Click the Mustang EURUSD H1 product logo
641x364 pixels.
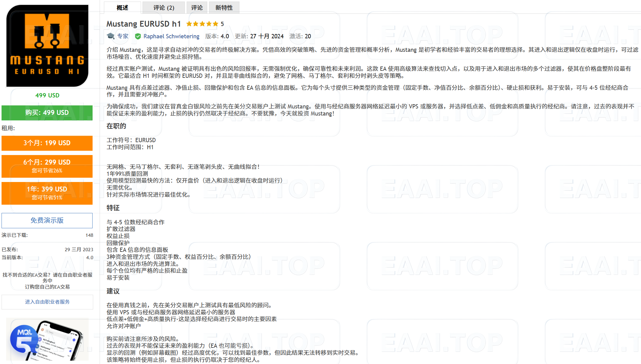coord(48,46)
